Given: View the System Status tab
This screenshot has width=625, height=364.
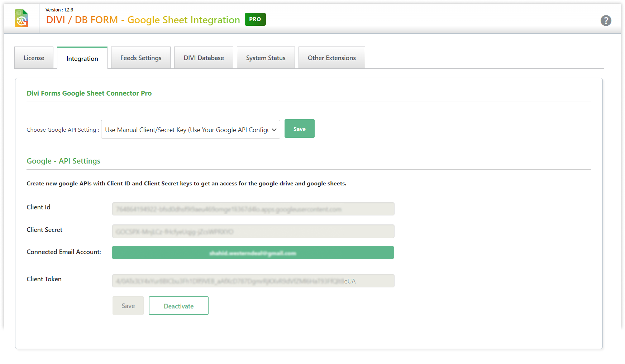Looking at the screenshot, I should pos(266,58).
